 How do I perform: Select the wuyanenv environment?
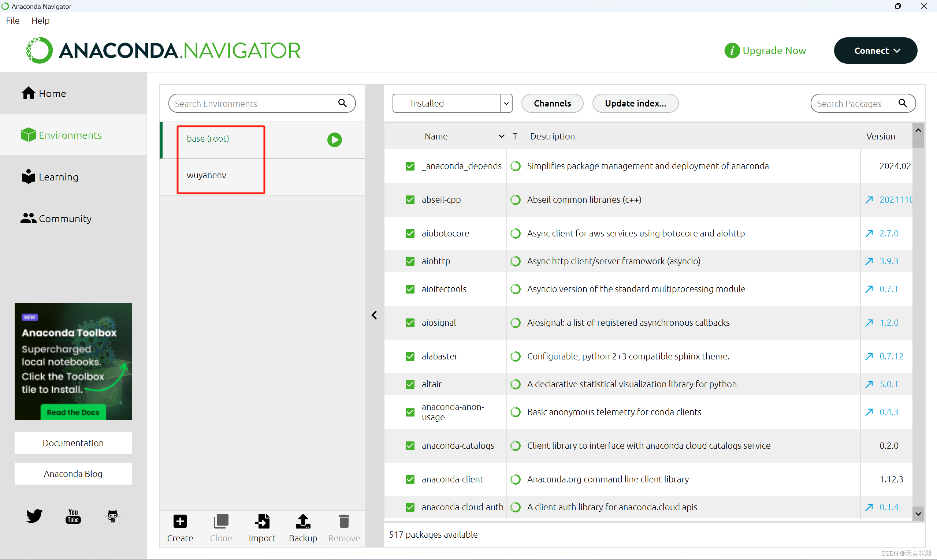click(263, 177)
